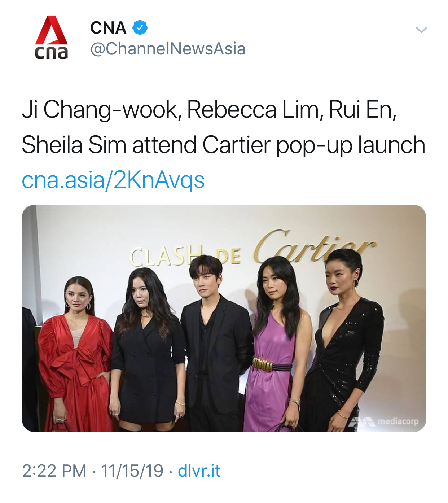448x503 pixels.
Task: Select the gold Cartier script logo in the photo
Action: (x=315, y=245)
